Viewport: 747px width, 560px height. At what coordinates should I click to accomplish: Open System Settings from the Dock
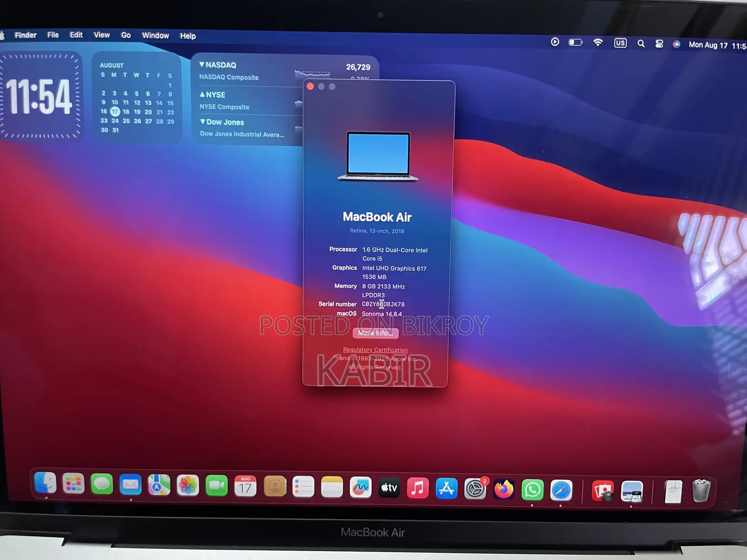475,489
